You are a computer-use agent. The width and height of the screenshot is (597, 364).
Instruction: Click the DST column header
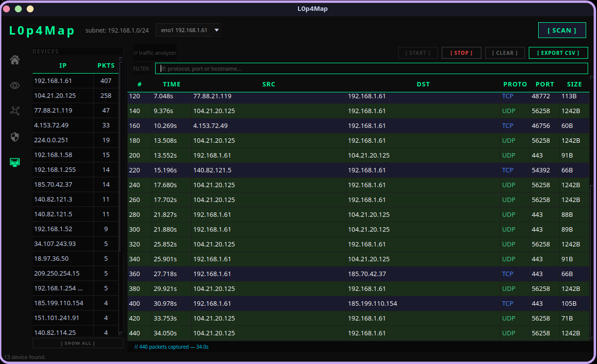click(x=423, y=84)
